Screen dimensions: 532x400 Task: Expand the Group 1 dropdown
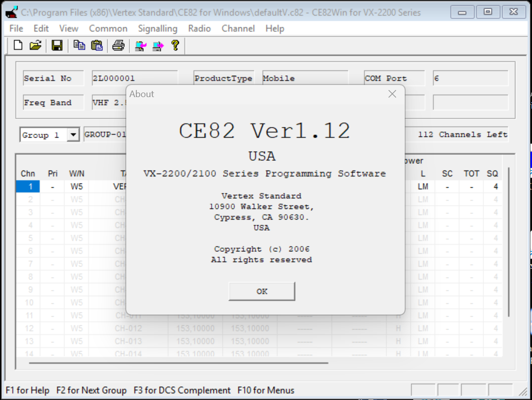[73, 135]
